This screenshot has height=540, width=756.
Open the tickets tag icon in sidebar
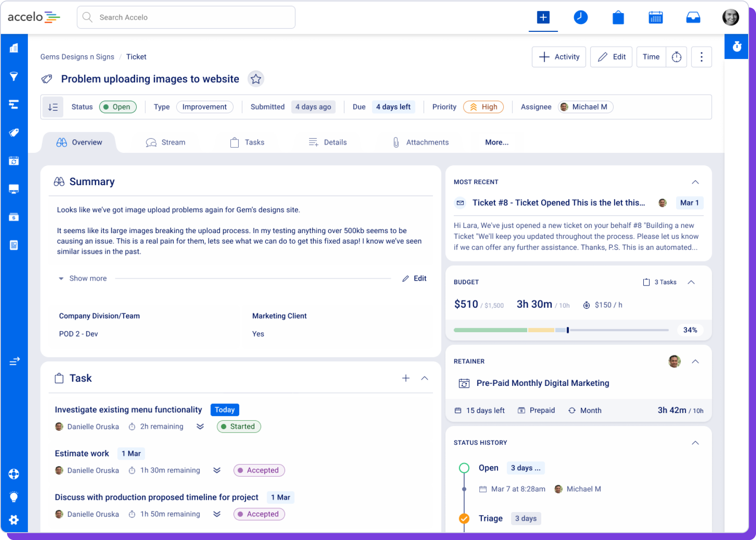pos(14,133)
